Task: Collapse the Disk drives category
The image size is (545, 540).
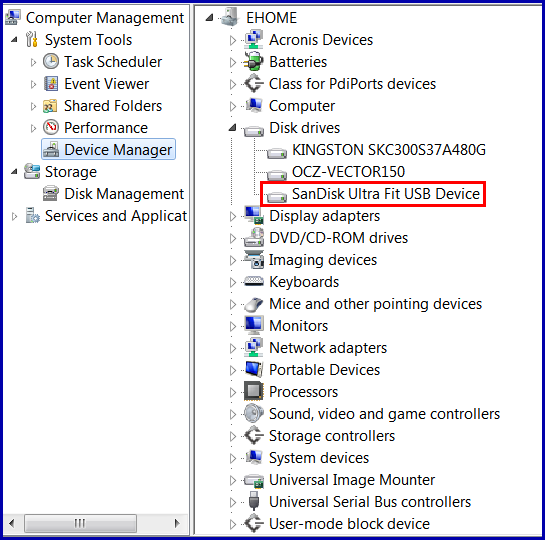Action: pos(232,128)
